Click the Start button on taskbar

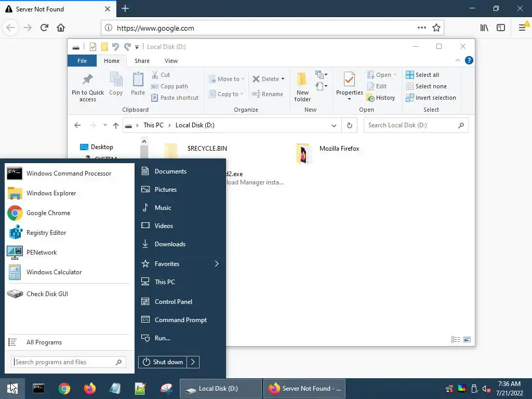point(12,389)
